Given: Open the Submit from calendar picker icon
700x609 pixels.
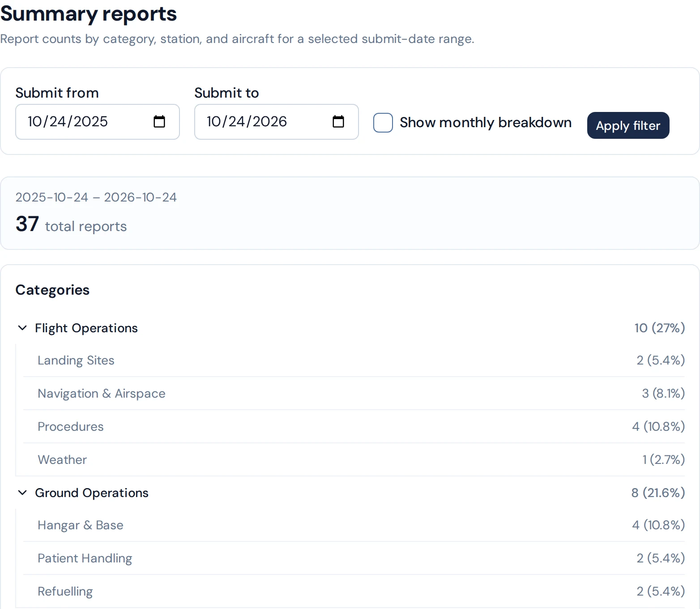Looking at the screenshot, I should tap(159, 122).
